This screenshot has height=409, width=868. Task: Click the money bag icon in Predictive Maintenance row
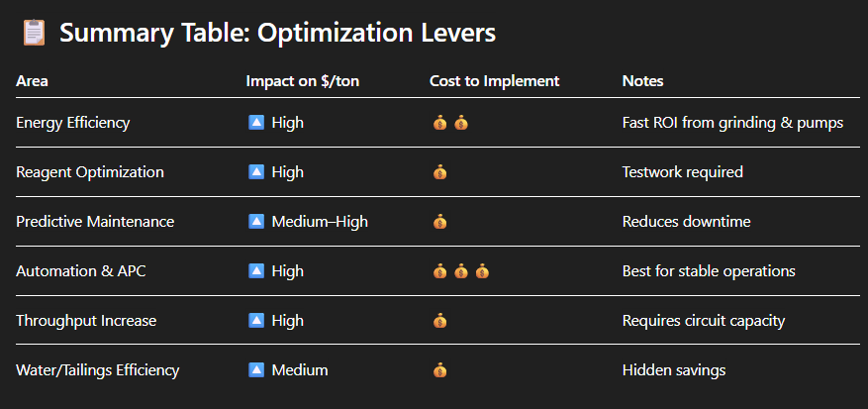439,222
